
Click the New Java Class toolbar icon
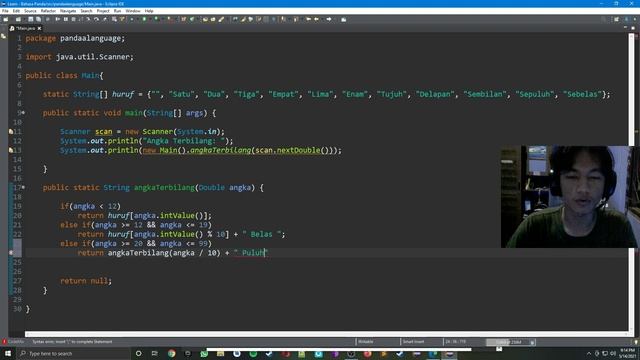(192, 19)
